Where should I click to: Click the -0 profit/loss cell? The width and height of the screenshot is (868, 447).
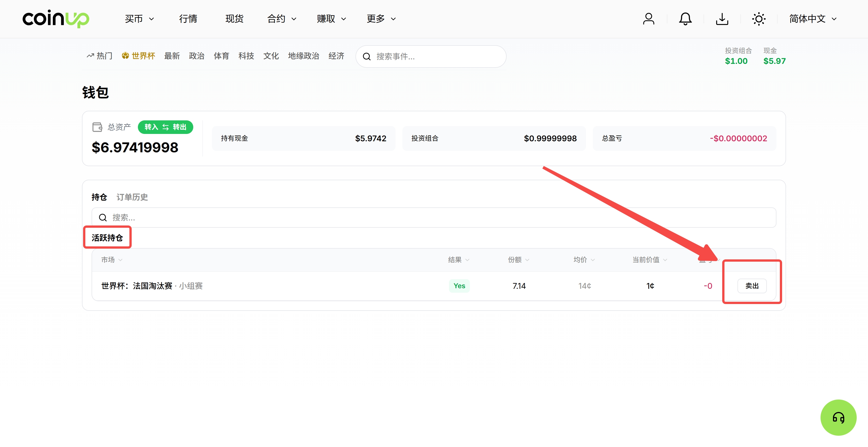(708, 286)
